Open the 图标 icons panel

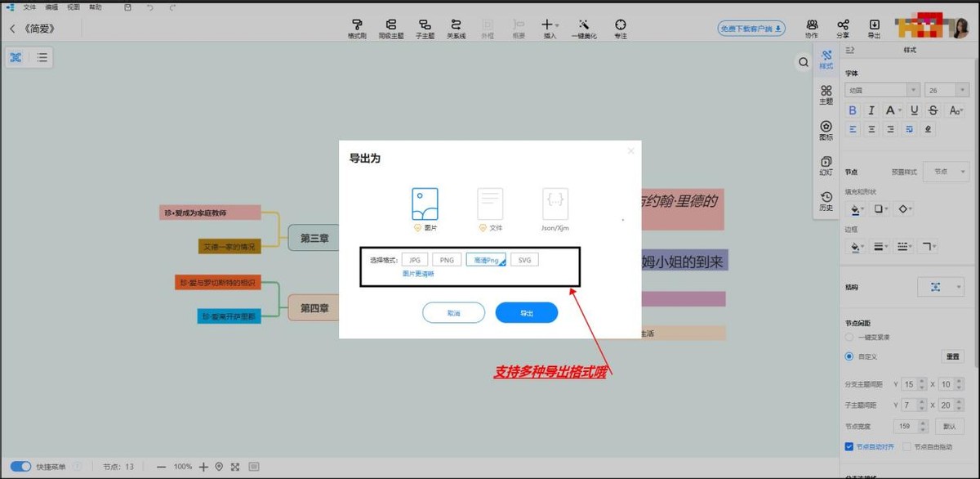[x=826, y=129]
